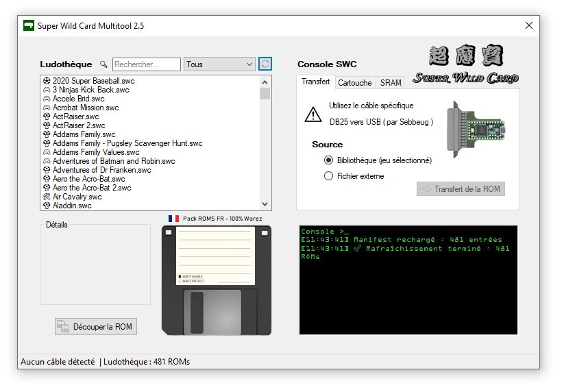Click icon beside Air Cavalry.swc
Screen dimensions: 564x392
pyautogui.click(x=47, y=197)
